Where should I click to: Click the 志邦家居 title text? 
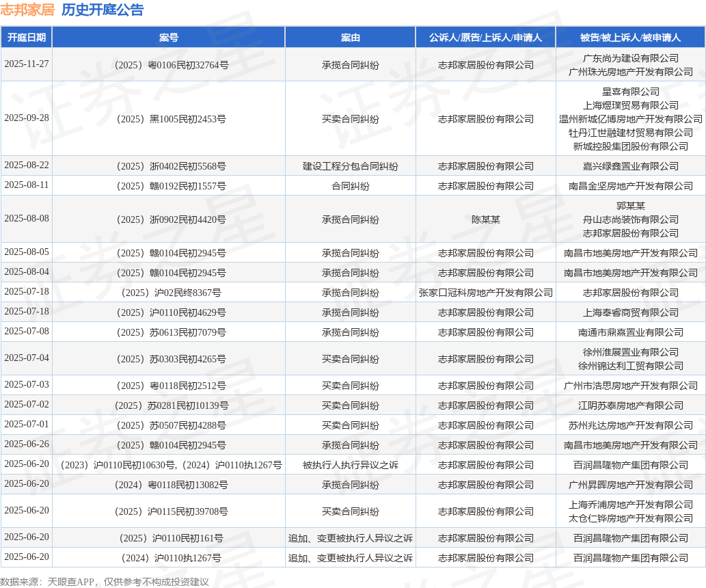(27, 10)
